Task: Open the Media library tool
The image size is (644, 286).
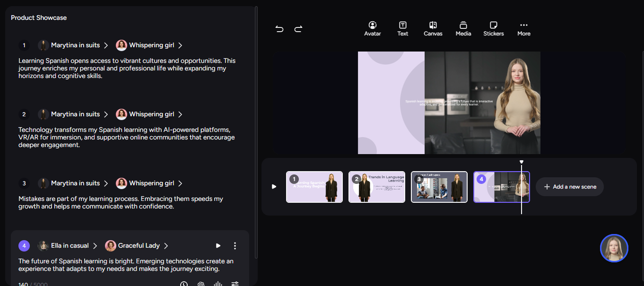Action: 463,28
